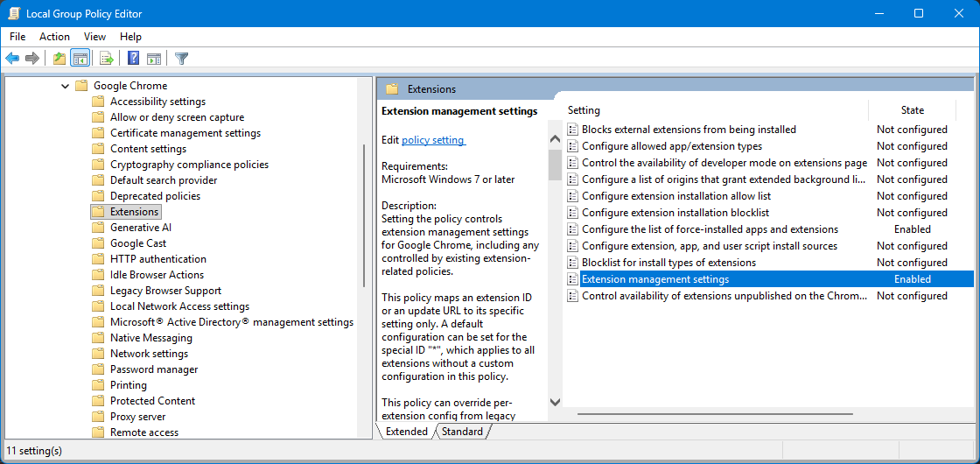Click folder icon in Extensions header
The image size is (980, 464).
click(393, 88)
